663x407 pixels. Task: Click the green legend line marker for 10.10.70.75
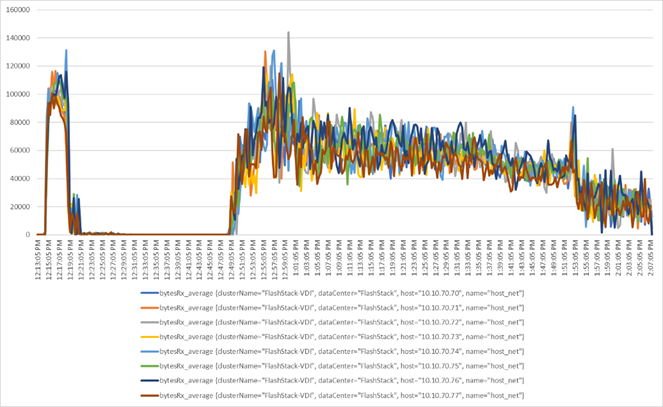pos(150,366)
